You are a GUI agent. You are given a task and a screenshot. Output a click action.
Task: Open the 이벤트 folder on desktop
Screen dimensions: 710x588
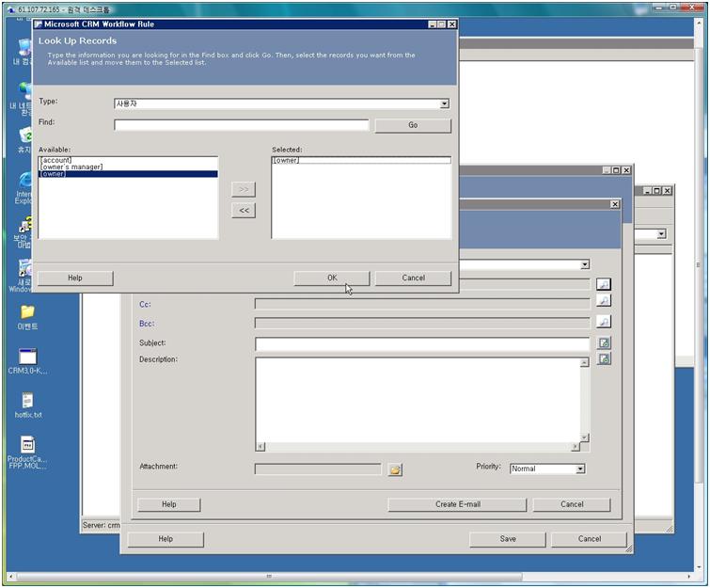[x=27, y=317]
